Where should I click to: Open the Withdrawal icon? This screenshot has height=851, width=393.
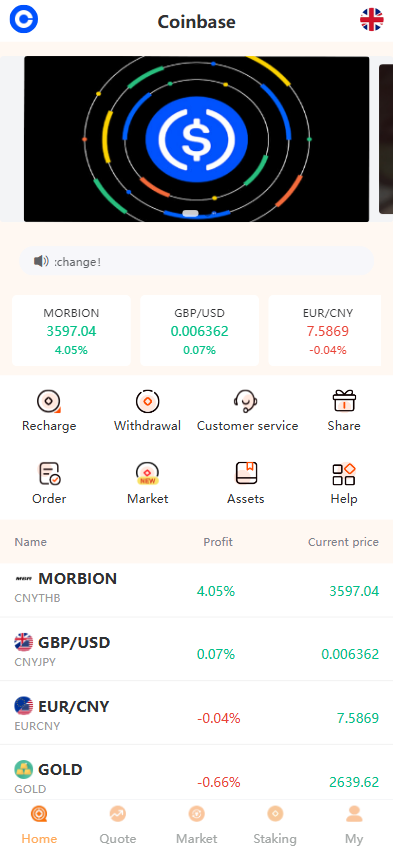147,402
